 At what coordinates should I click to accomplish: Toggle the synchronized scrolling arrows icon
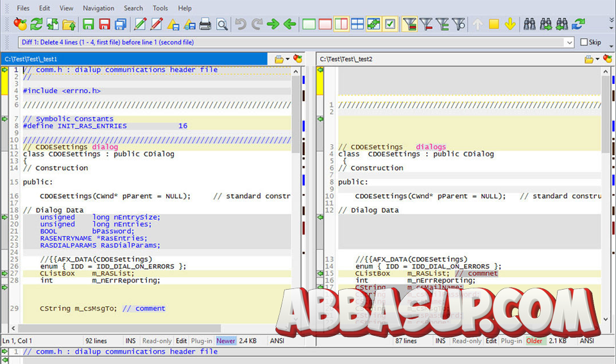[373, 24]
